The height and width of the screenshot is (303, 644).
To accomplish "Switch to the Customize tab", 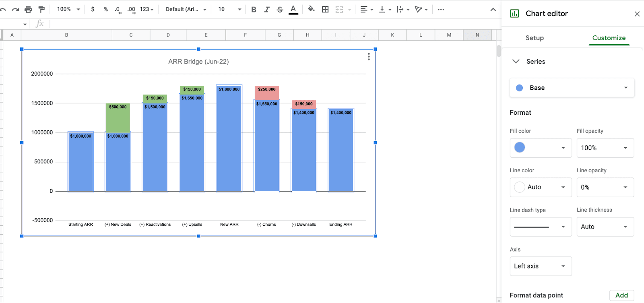I will [x=609, y=38].
